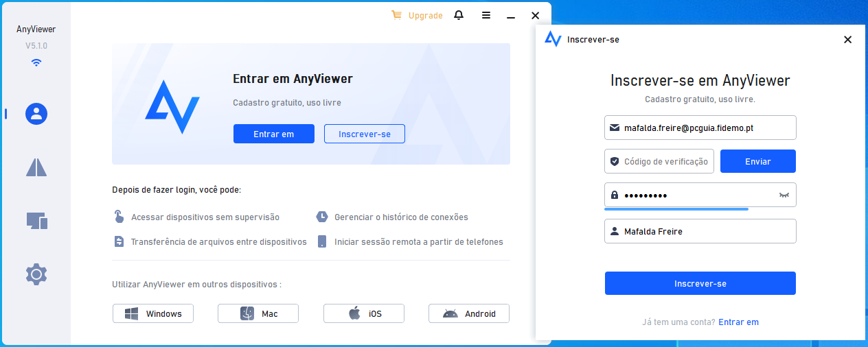Click the envelope icon in the email field

[x=615, y=128]
